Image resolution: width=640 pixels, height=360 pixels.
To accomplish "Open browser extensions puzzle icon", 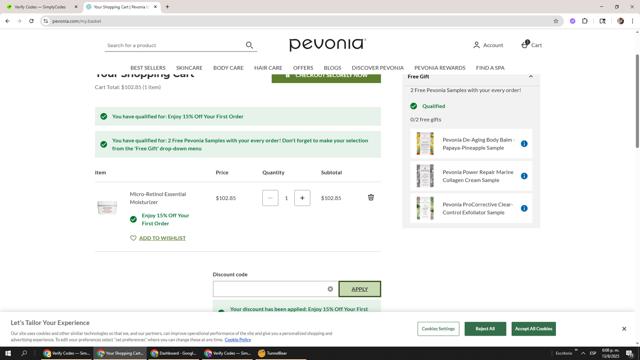I will click(585, 21).
